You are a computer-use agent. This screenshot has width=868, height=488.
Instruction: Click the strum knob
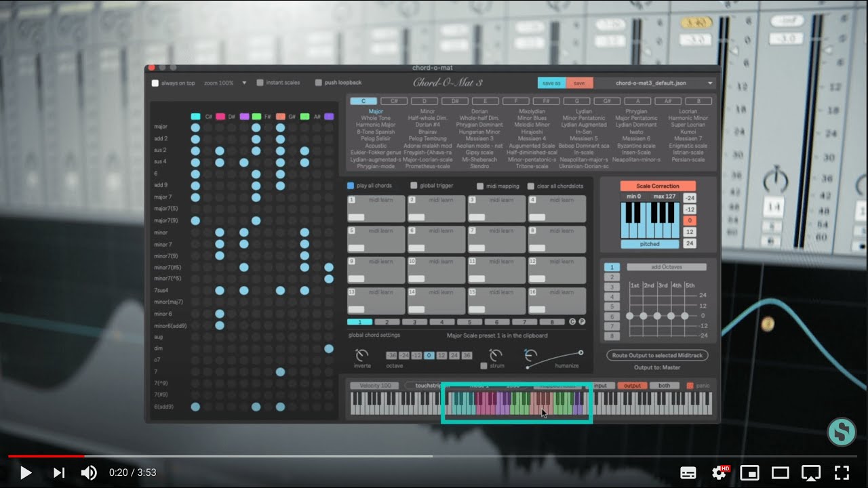pyautogui.click(x=496, y=354)
